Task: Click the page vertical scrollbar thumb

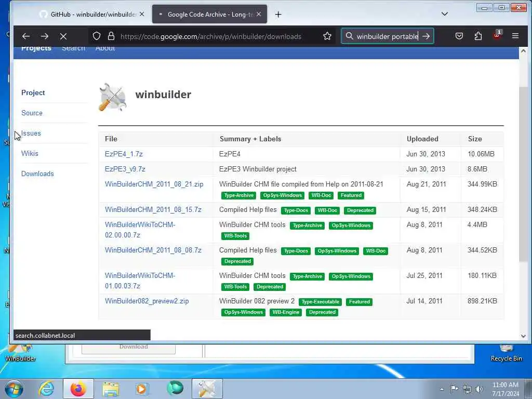Action: point(523,174)
